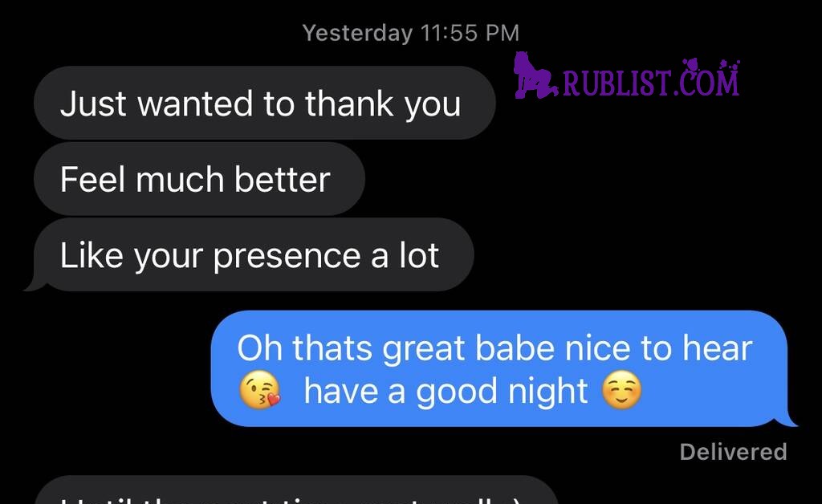The image size is (822, 504).
Task: Click the text 'have a good night'
Action: point(446,392)
